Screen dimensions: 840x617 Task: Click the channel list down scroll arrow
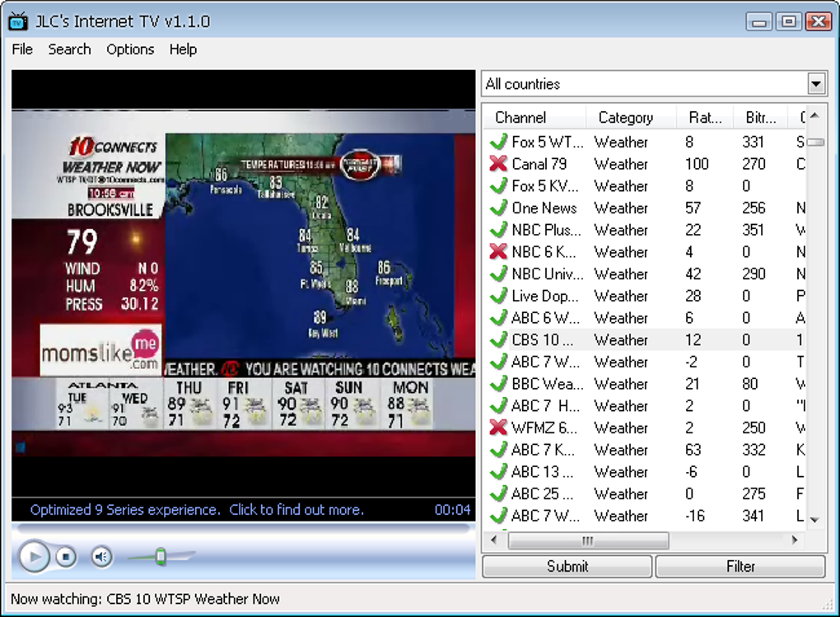(x=814, y=520)
